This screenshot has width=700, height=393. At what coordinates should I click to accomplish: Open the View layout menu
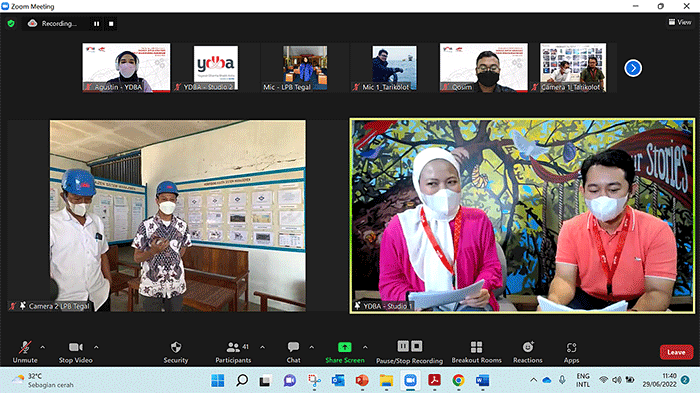pos(680,22)
